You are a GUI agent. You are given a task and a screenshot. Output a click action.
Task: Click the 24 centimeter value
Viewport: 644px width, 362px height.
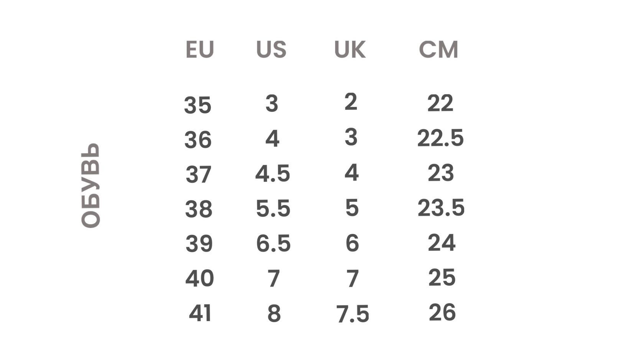[442, 243]
